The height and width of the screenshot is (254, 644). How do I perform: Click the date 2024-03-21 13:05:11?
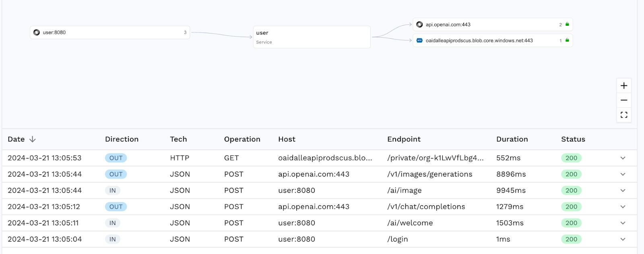coord(43,223)
